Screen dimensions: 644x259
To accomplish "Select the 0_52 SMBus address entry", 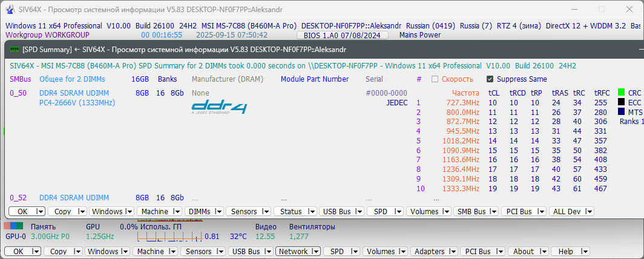I will pos(18,198).
